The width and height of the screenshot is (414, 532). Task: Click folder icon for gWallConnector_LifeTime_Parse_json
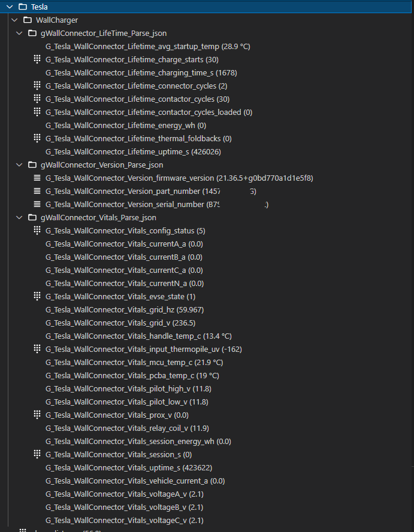[32, 33]
